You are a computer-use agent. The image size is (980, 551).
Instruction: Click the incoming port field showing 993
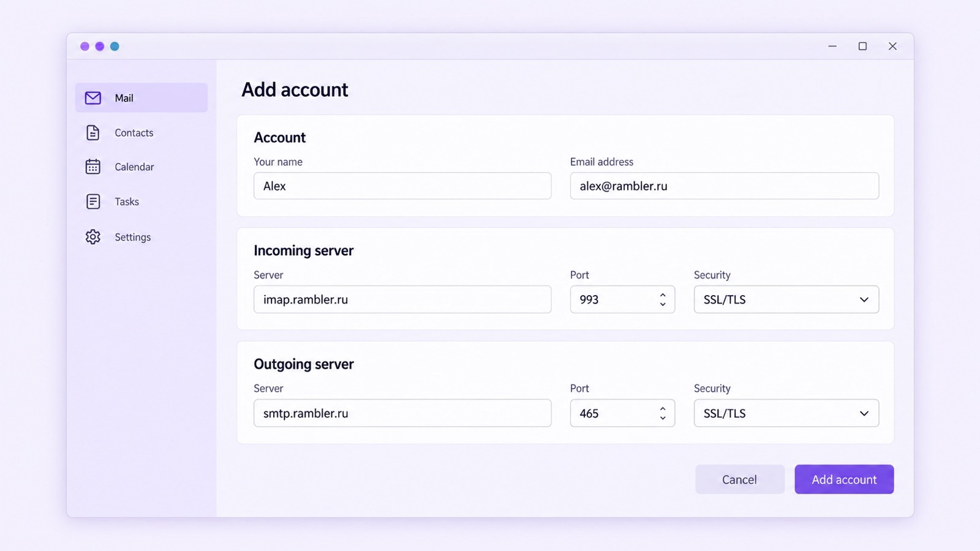622,299
